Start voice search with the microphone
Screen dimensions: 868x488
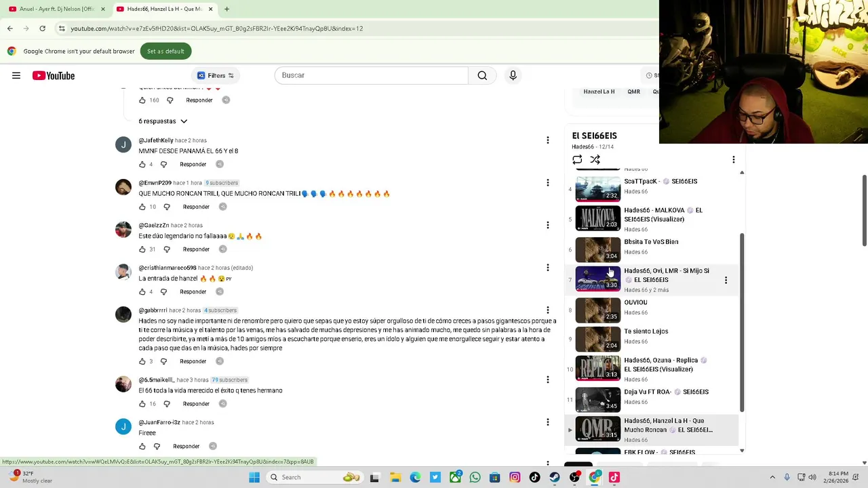click(x=513, y=75)
